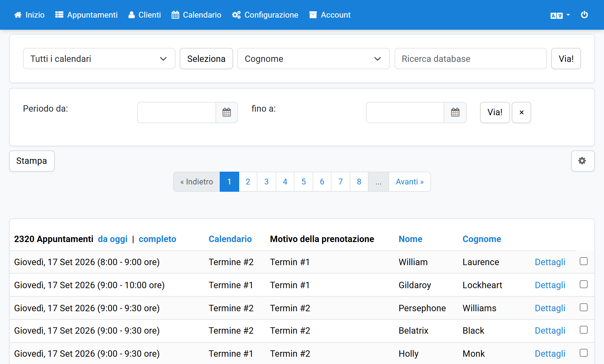Viewport: 604px width, 364px height.
Task: Tick the checkbox for Gildaroy Lockheart row
Action: click(584, 284)
